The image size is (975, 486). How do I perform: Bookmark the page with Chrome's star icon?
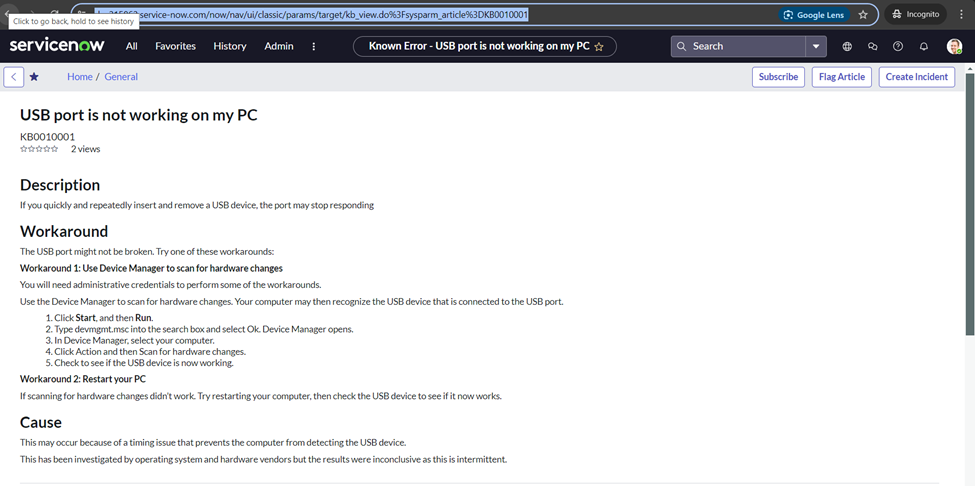pyautogui.click(x=863, y=15)
